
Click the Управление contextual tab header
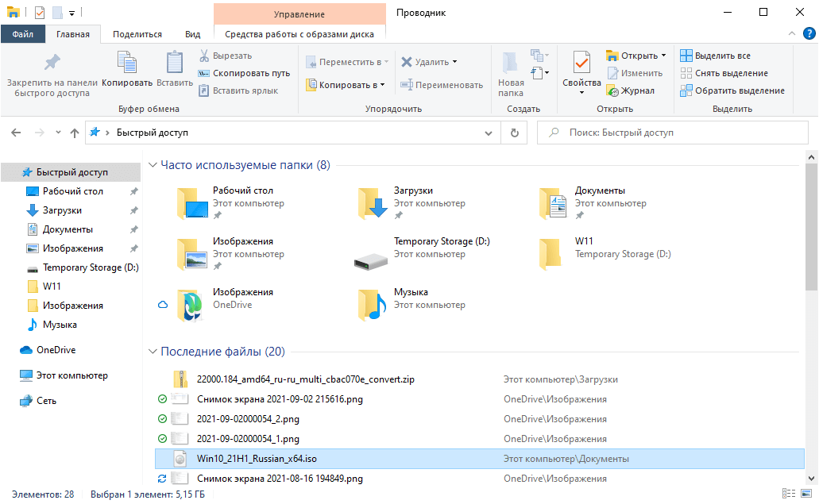point(299,14)
